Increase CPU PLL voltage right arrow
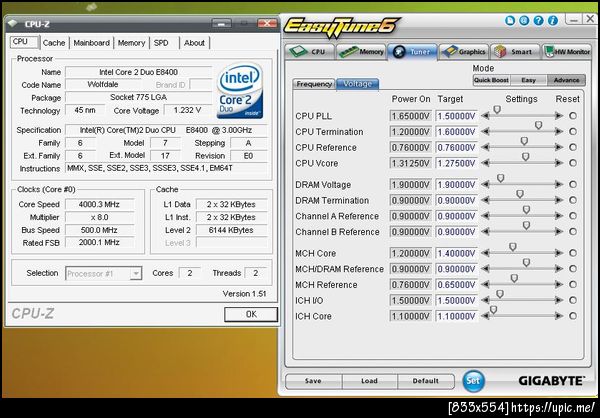The width and height of the screenshot is (600, 418). (559, 116)
